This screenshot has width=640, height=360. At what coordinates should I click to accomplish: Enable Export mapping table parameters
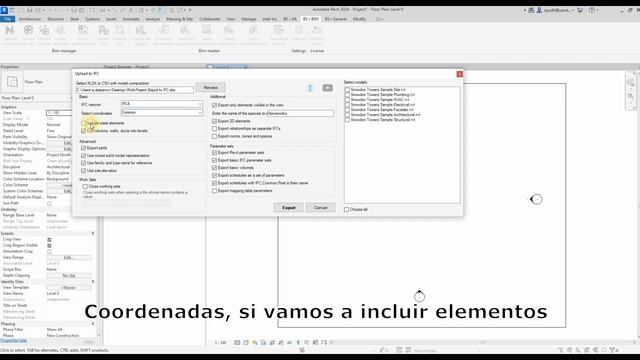(x=214, y=191)
